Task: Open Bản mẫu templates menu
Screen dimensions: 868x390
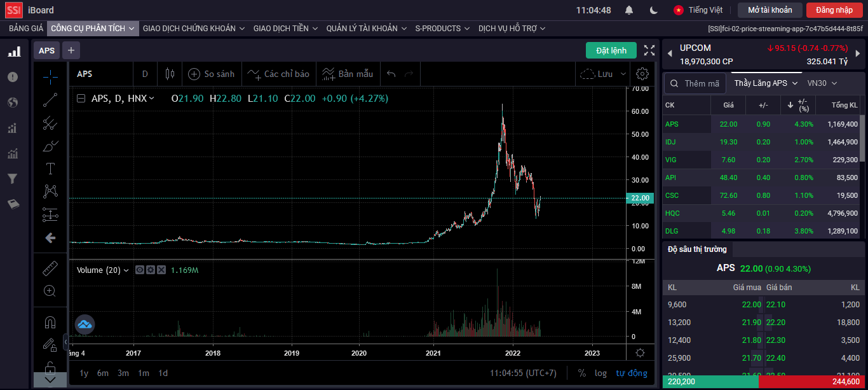Action: coord(347,74)
